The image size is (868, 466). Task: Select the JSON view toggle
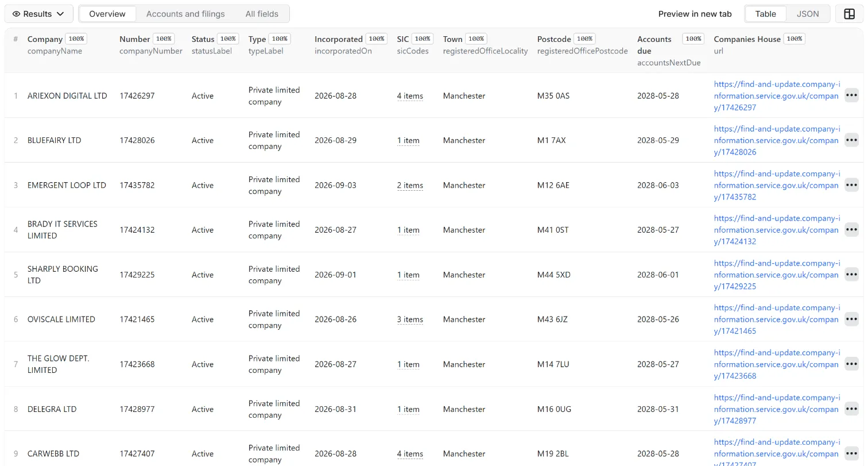[808, 14]
